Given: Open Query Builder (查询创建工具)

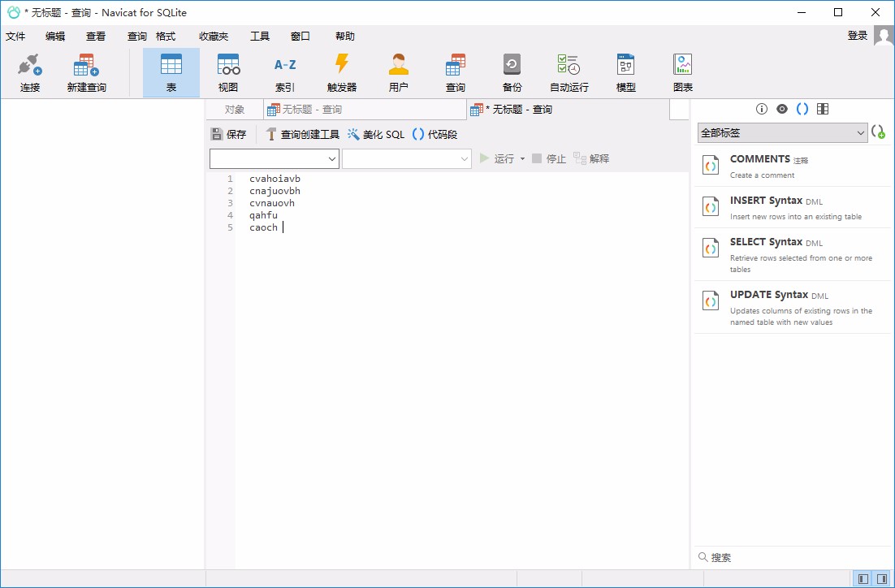Looking at the screenshot, I should point(302,134).
